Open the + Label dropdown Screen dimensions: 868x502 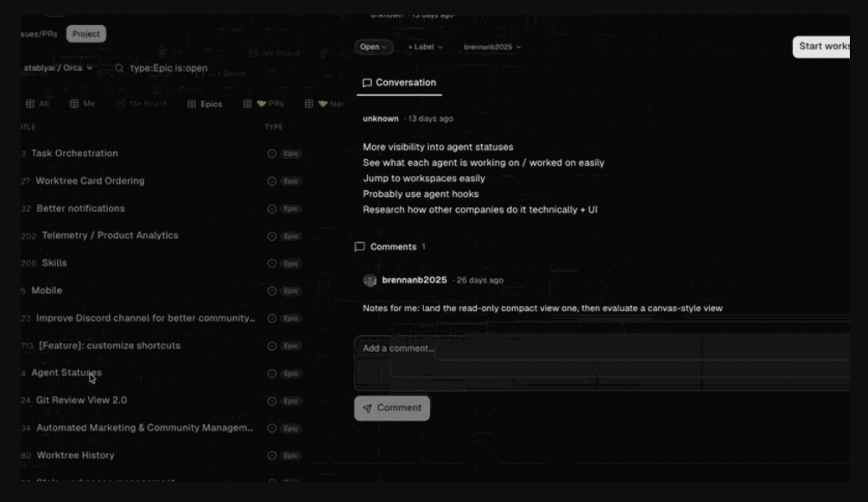click(425, 48)
